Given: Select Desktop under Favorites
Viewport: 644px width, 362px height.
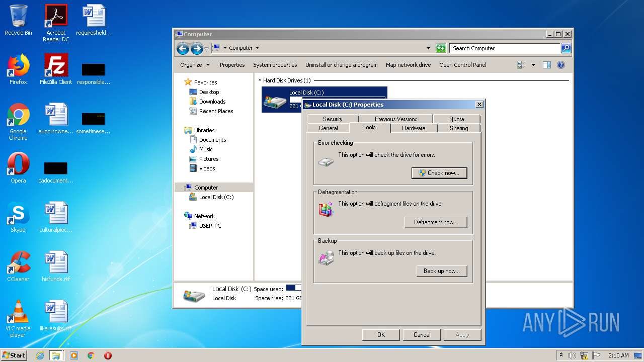Looking at the screenshot, I should pos(204,92).
